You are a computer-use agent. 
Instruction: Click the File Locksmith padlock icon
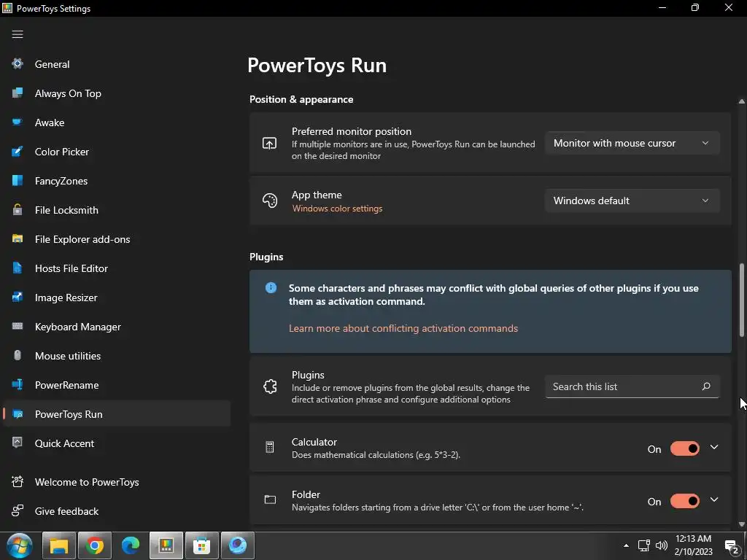coord(18,209)
